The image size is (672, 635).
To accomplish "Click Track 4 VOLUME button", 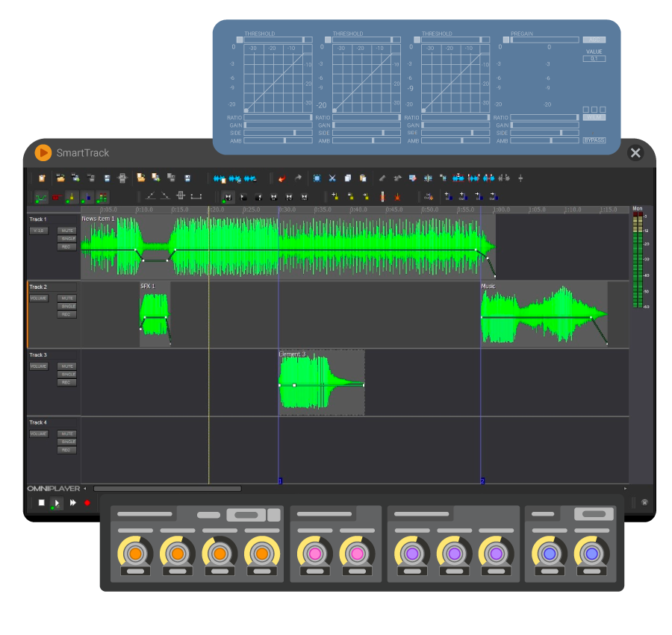I will click(39, 434).
